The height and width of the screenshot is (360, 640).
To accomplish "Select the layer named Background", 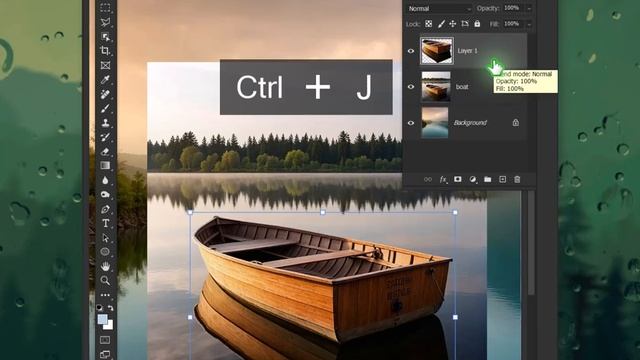I will (470, 123).
